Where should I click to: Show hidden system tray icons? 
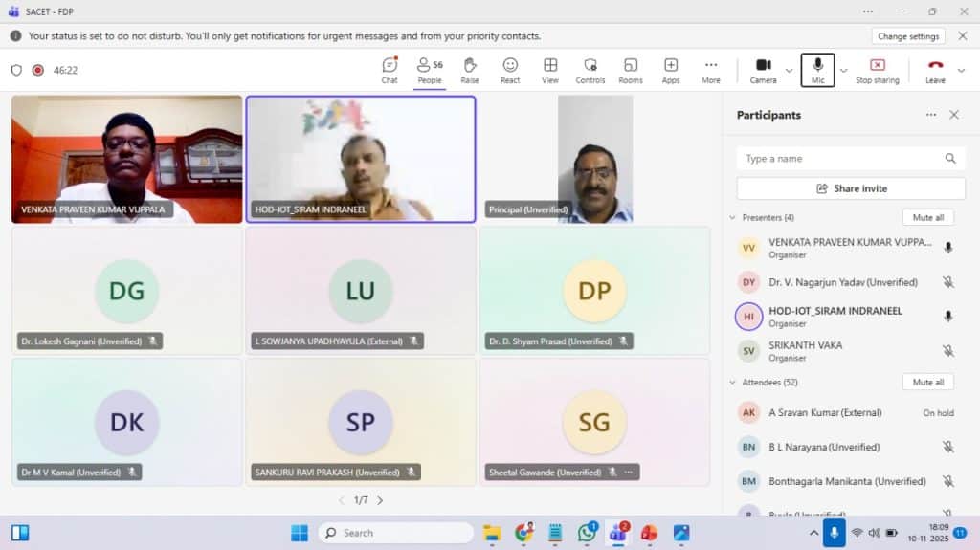[x=813, y=533]
